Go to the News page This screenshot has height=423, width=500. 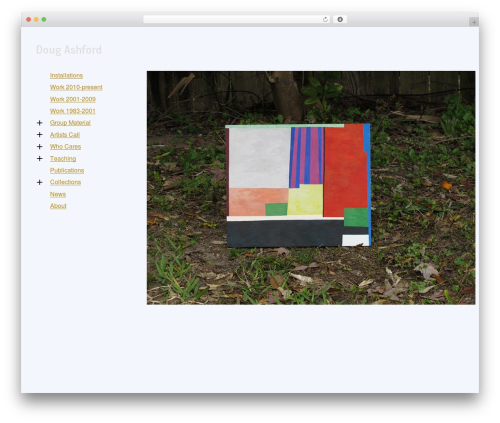58,194
